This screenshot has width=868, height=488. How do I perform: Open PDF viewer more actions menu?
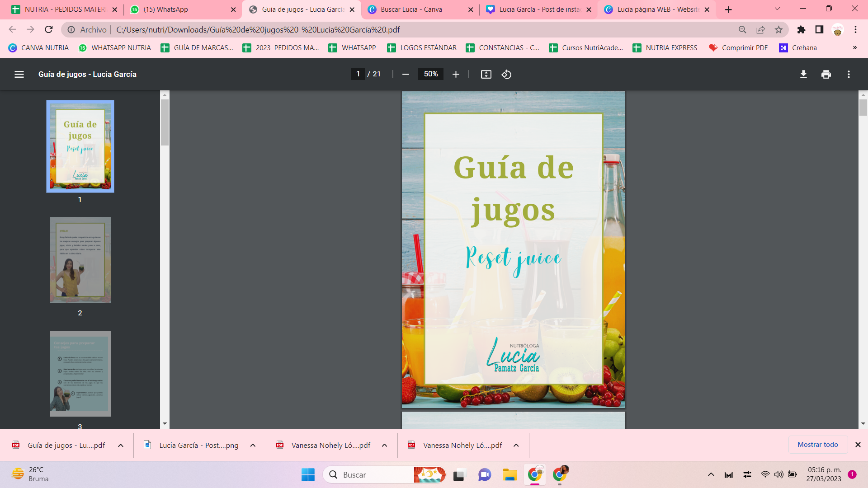click(849, 74)
